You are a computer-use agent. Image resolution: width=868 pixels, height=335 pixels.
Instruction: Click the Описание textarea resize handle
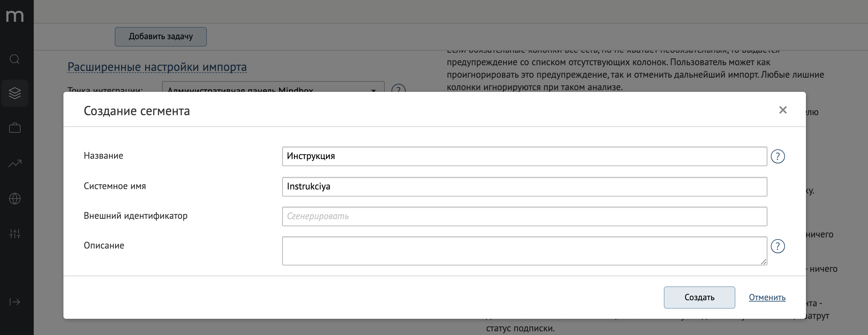click(x=763, y=262)
